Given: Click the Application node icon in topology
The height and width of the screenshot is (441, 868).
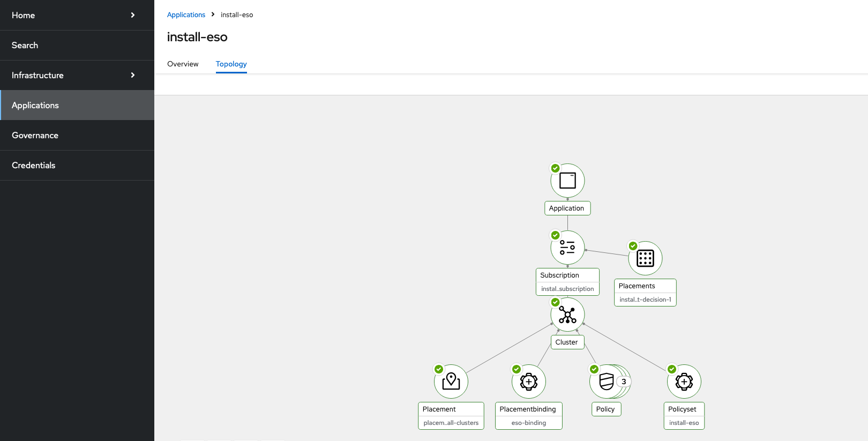Looking at the screenshot, I should click(x=567, y=181).
